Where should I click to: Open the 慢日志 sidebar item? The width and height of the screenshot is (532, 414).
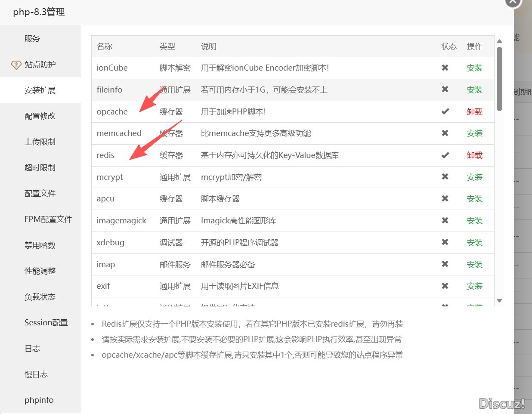click(x=36, y=374)
